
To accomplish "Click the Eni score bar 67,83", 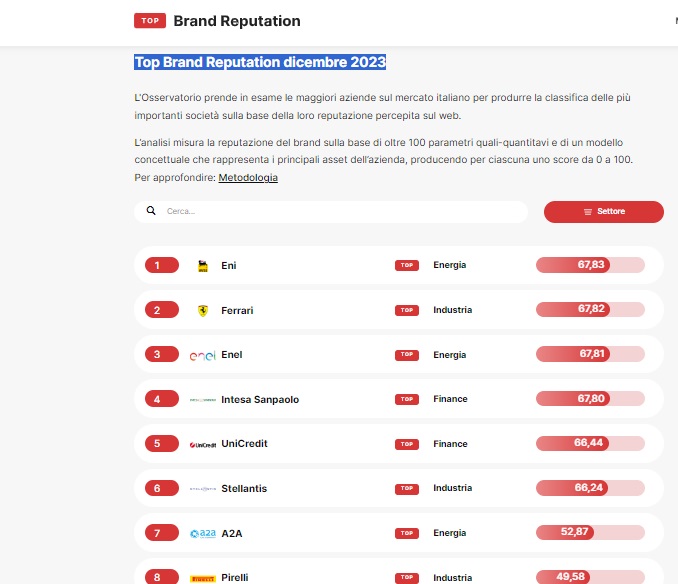I will click(590, 265).
